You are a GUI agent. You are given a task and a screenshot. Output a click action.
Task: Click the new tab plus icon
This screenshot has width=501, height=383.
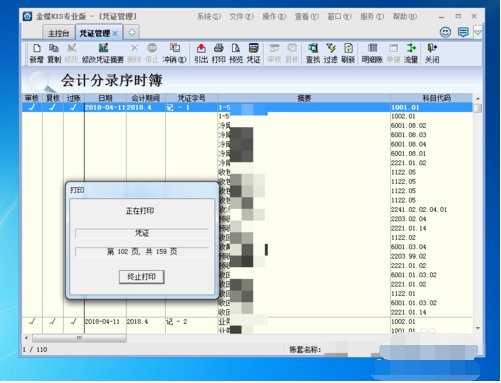coord(132,33)
